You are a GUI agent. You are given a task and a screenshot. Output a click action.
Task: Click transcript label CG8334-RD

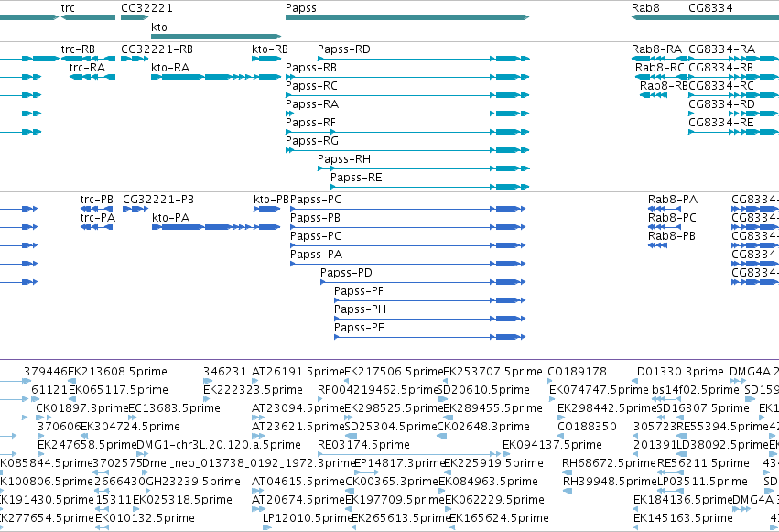tap(722, 104)
